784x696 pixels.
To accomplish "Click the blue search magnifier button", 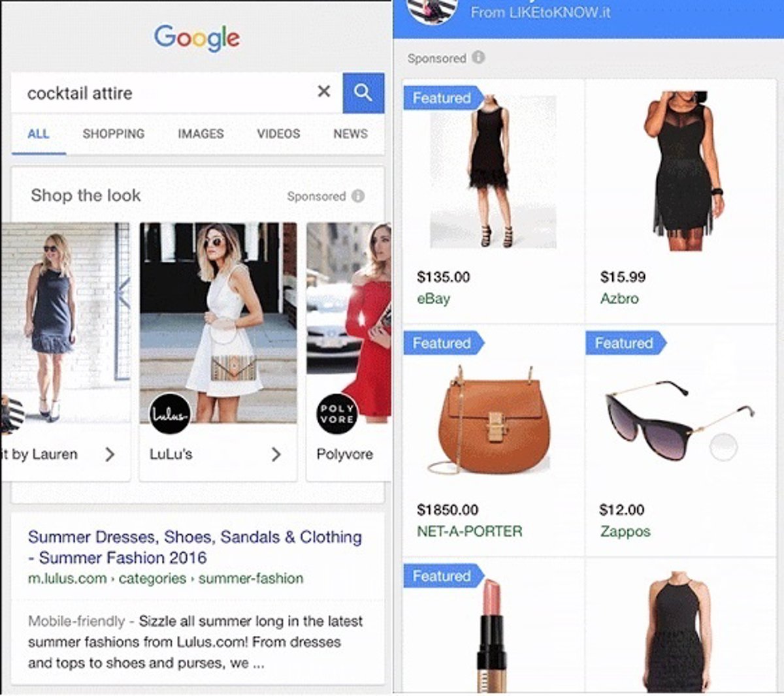I will click(363, 93).
